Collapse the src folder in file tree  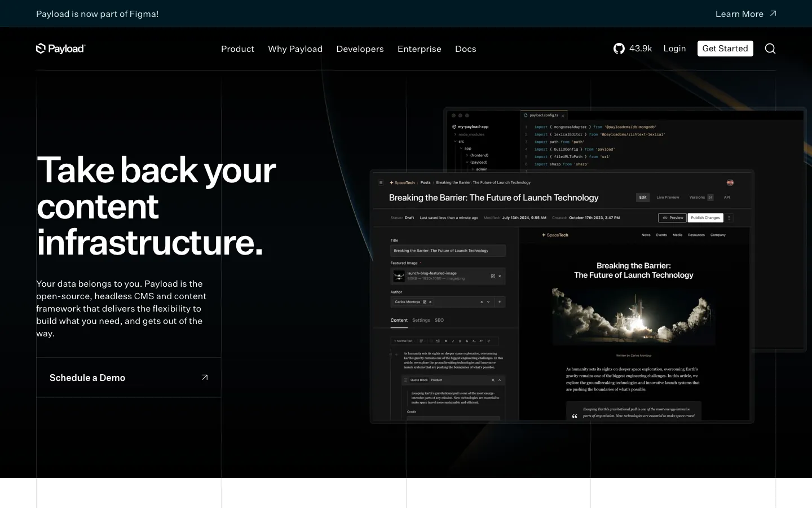point(458,141)
